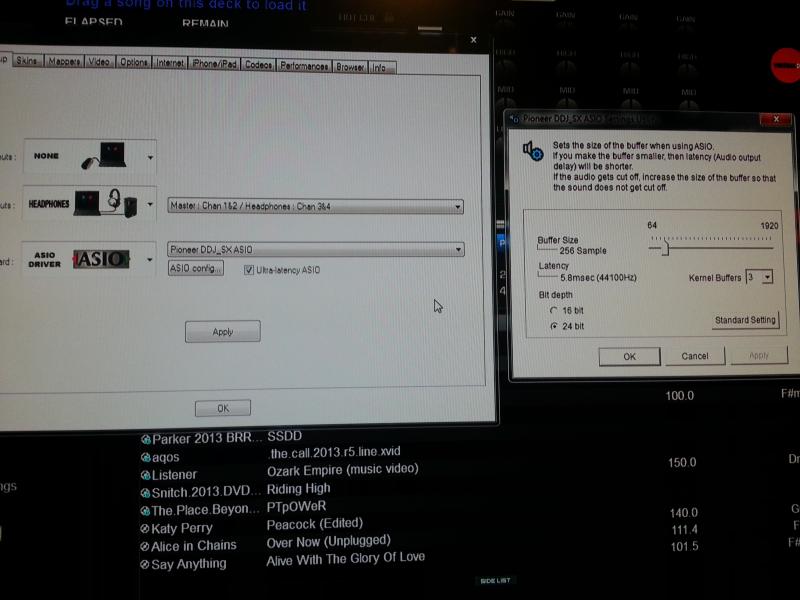Click the icon beside The.Place.Beyon track
The width and height of the screenshot is (800, 600).
[x=145, y=511]
